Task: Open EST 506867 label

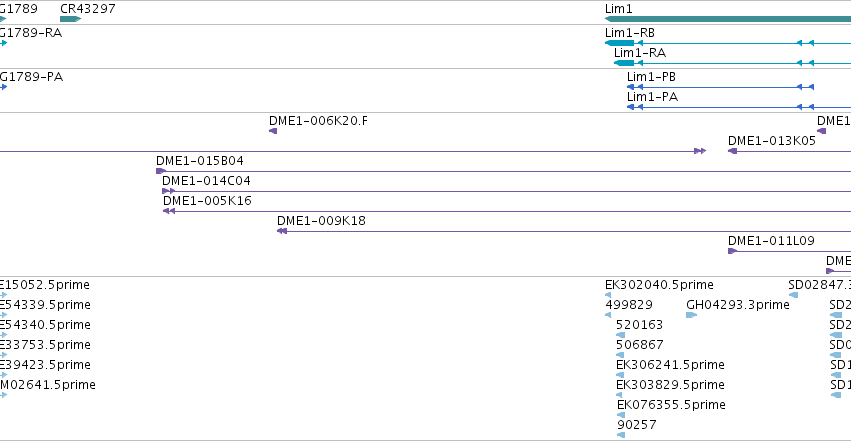Action: 639,345
